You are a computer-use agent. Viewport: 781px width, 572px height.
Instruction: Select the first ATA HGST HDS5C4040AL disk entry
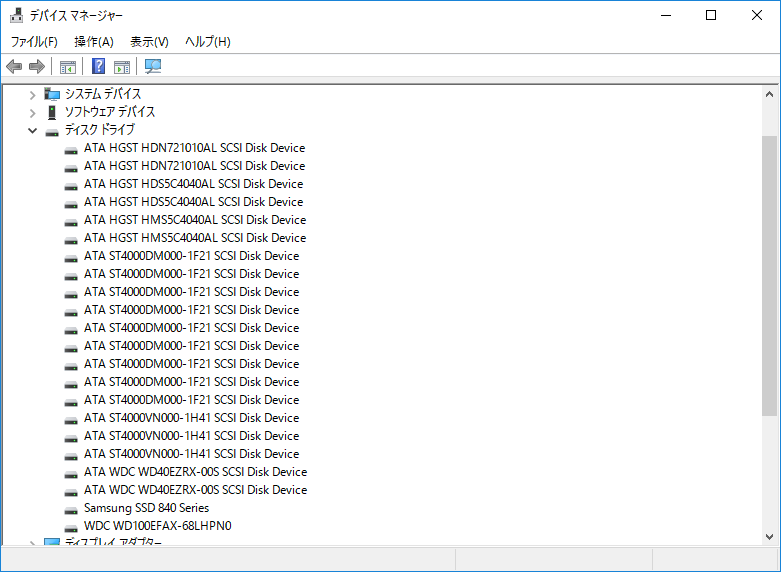(193, 184)
